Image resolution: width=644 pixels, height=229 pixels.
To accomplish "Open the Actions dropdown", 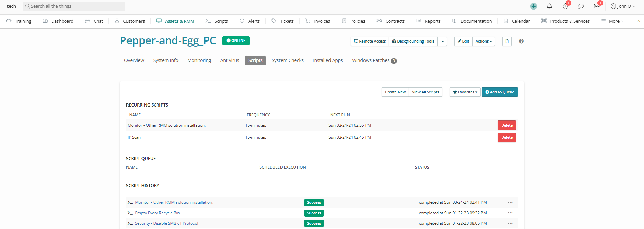I will [x=483, y=41].
